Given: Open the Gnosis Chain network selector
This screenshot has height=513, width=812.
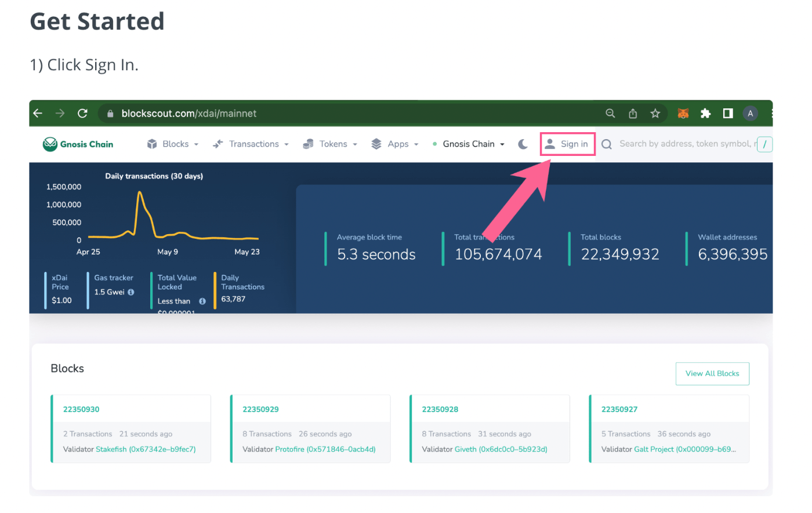Looking at the screenshot, I should [469, 144].
